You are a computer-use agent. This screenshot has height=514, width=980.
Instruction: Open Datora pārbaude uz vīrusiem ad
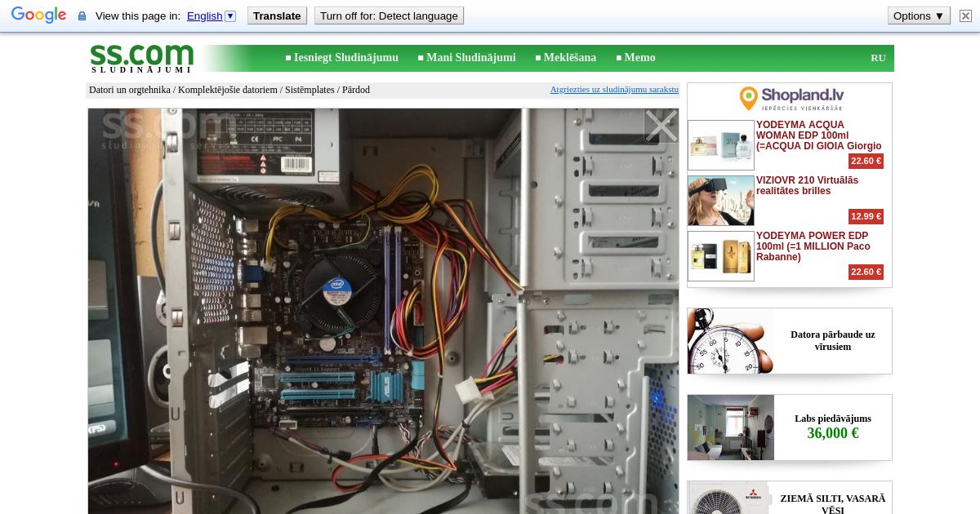(x=832, y=341)
